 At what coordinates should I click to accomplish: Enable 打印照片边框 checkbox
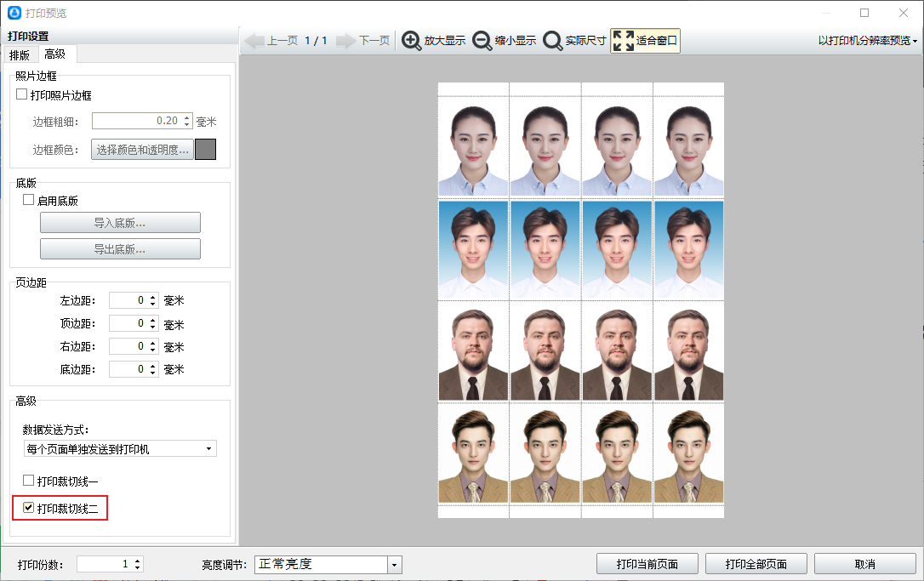(x=22, y=95)
